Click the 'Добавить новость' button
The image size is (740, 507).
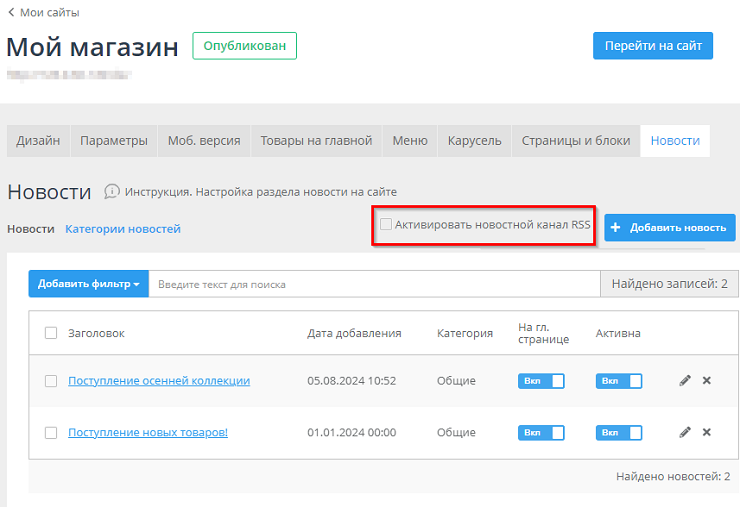669,227
